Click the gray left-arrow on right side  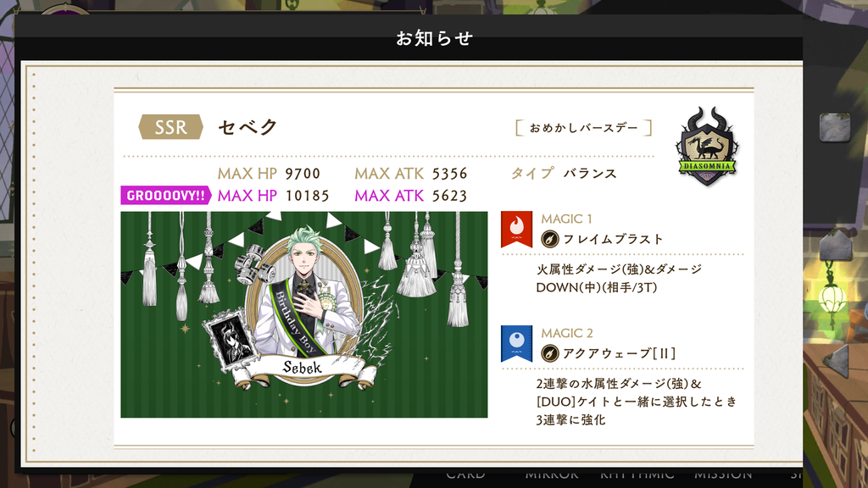(x=836, y=361)
